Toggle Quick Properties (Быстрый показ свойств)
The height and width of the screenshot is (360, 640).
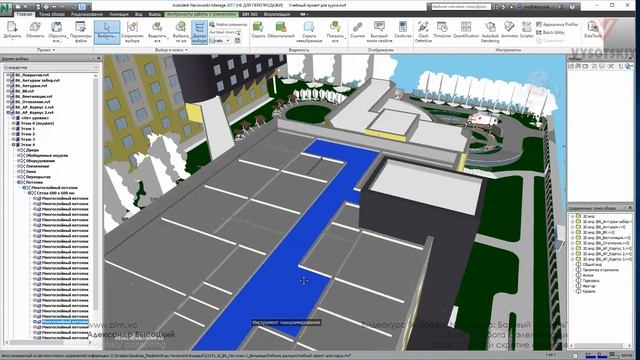click(x=379, y=32)
